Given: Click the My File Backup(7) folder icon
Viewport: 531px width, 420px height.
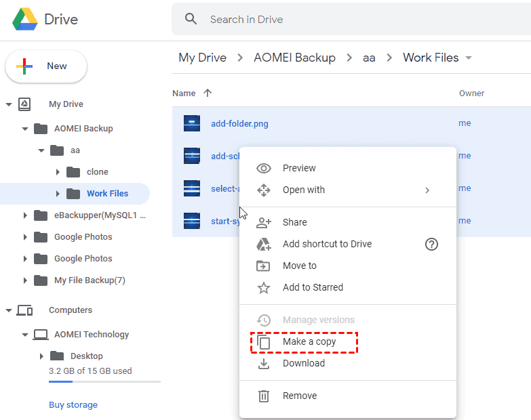Looking at the screenshot, I should point(41,280).
